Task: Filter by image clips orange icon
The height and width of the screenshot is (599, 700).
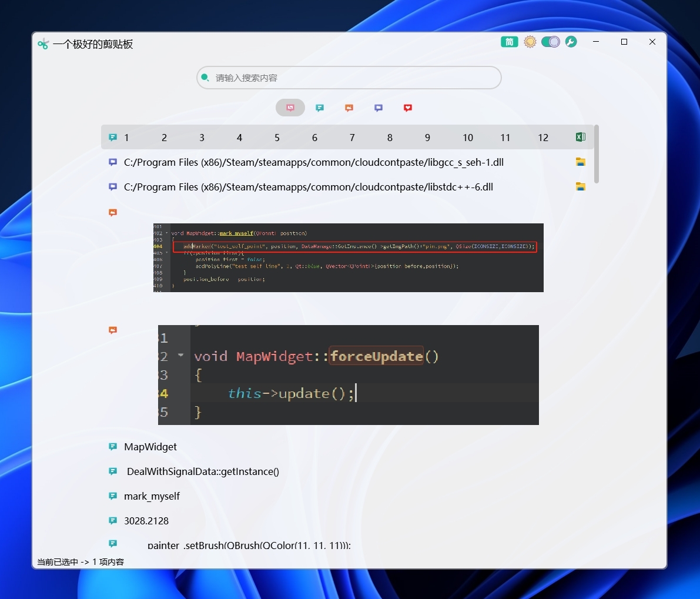Action: tap(349, 108)
